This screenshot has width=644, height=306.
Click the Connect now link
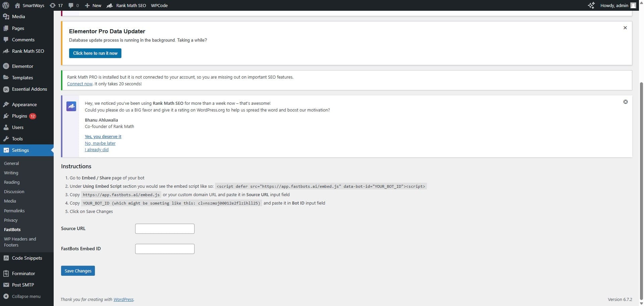[79, 84]
